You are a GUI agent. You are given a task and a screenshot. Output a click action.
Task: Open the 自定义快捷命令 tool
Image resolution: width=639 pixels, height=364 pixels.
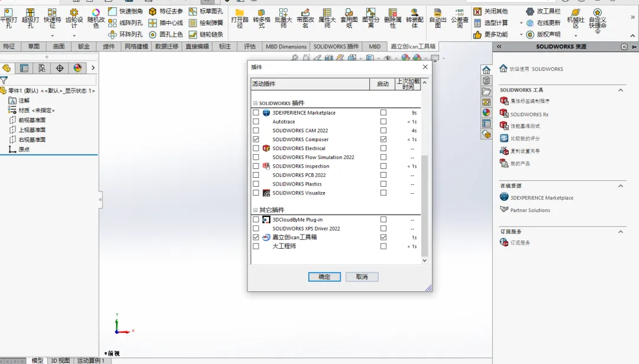click(x=598, y=19)
